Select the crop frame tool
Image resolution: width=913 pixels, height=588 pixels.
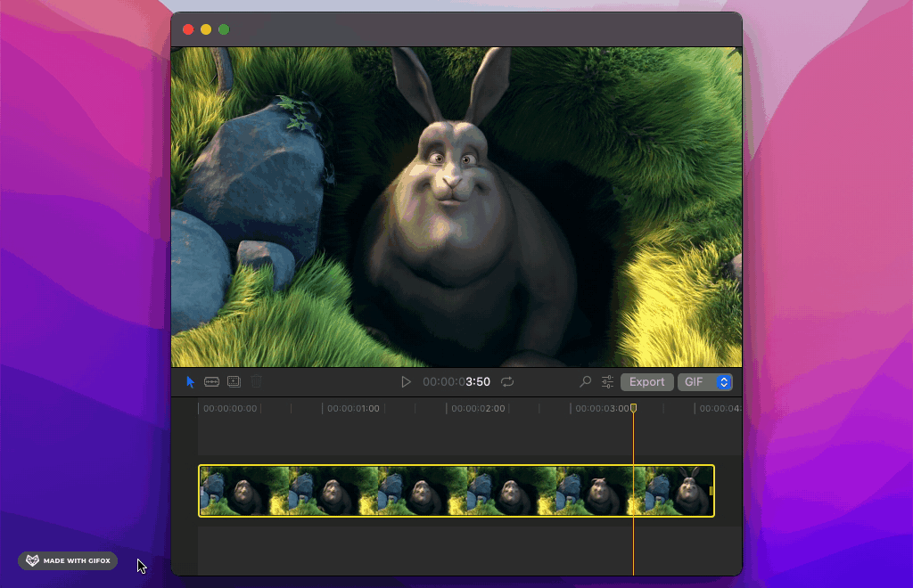pos(234,382)
